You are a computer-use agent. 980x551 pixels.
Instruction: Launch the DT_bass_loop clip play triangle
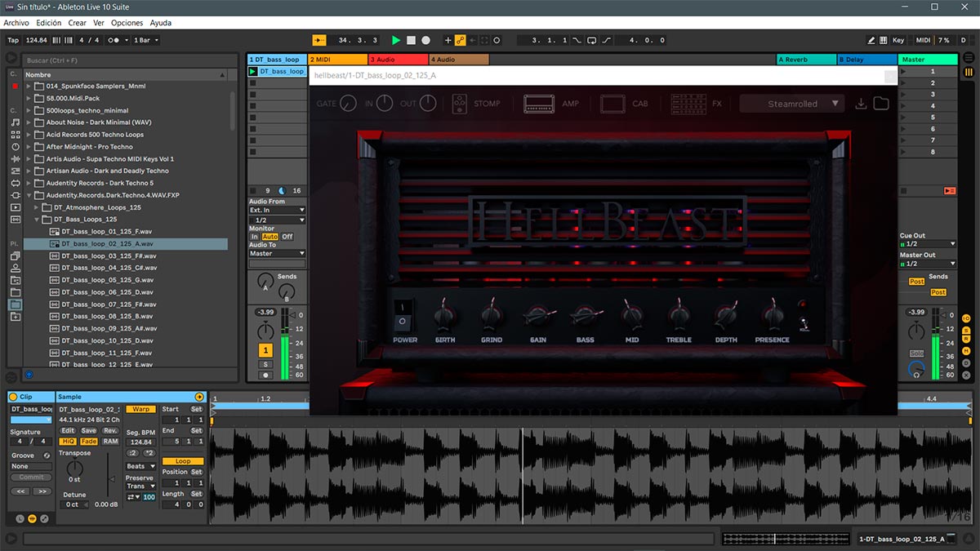(x=253, y=72)
